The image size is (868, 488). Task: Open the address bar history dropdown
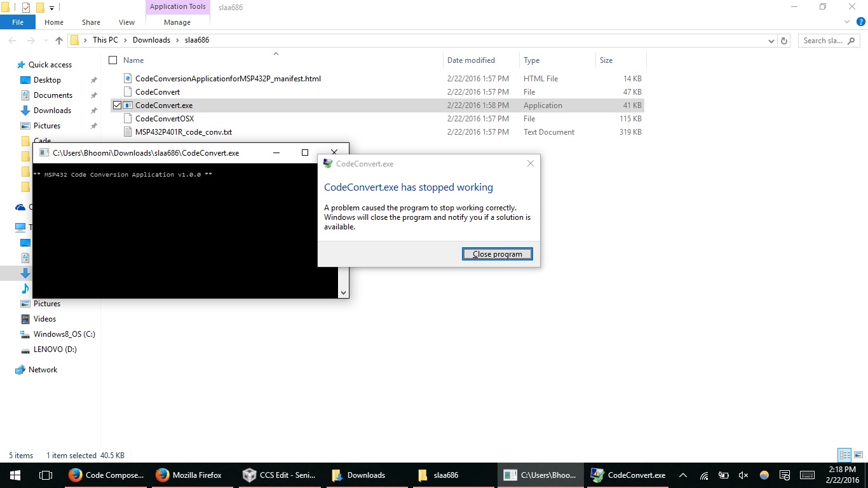point(771,39)
